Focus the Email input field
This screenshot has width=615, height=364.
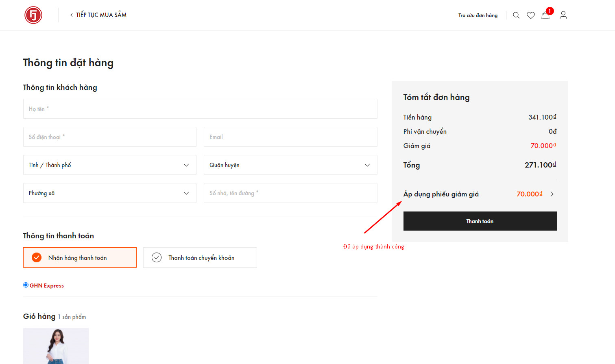click(290, 137)
